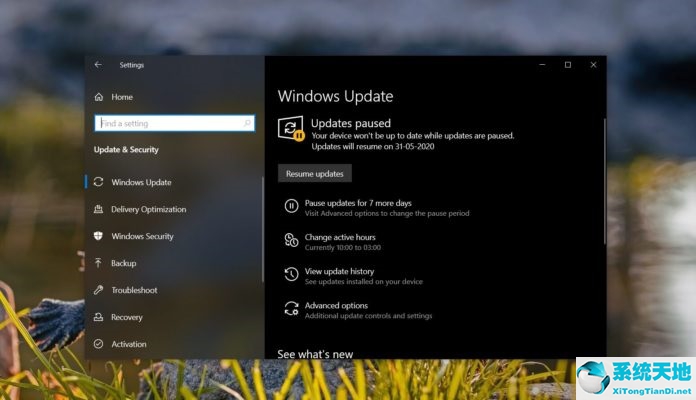Viewport: 696px width, 400px height.
Task: Maximize the Settings window
Action: tap(568, 65)
